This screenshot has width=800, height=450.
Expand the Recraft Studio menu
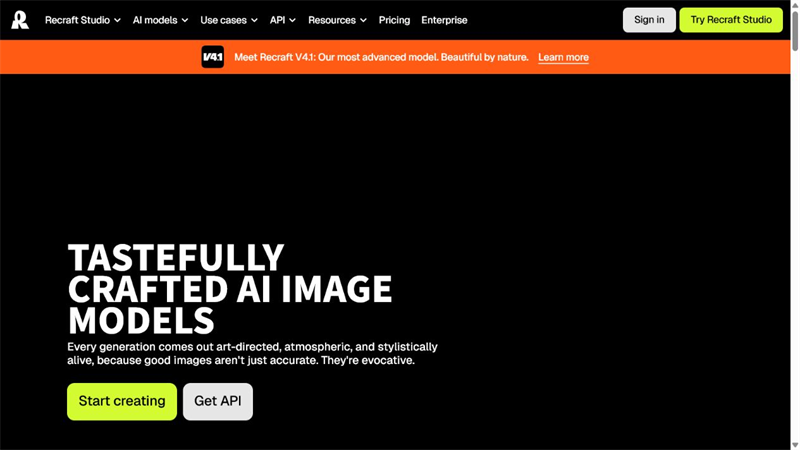point(83,20)
